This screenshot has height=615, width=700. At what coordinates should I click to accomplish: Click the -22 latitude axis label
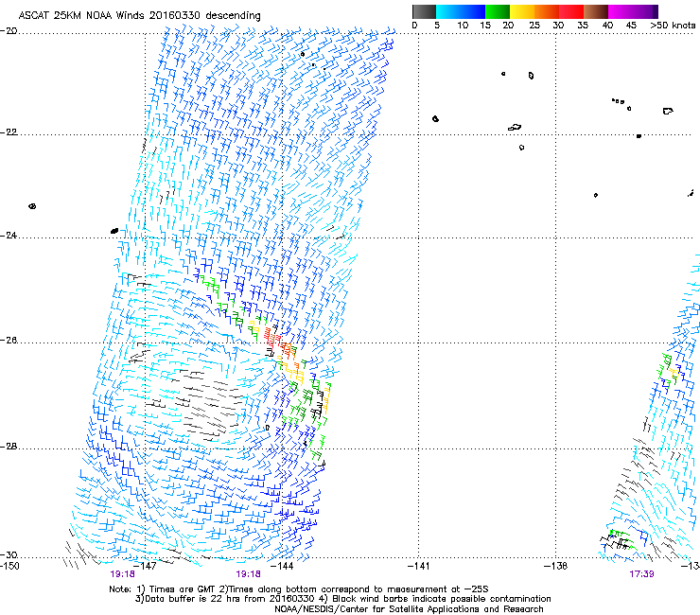9,132
